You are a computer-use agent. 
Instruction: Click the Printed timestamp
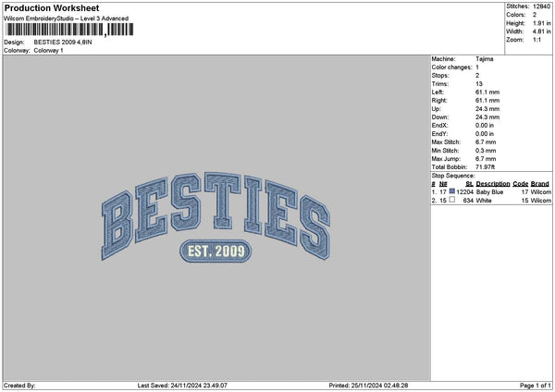pos(368,386)
